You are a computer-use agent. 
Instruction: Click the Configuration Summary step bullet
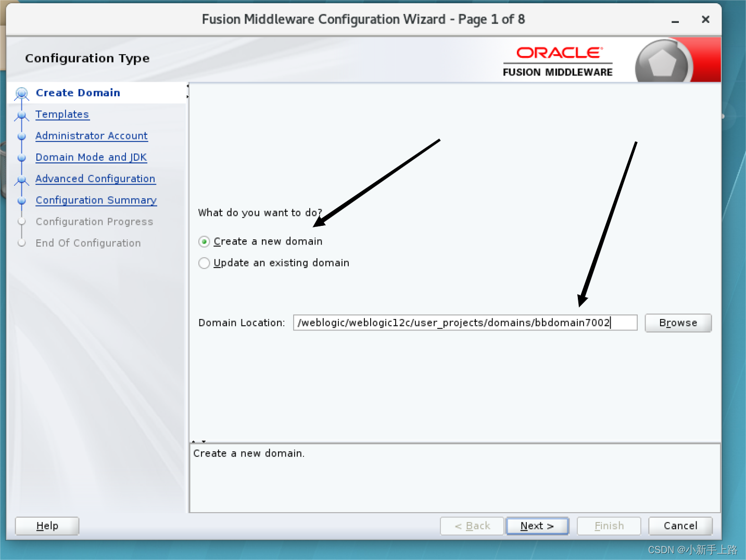click(21, 201)
